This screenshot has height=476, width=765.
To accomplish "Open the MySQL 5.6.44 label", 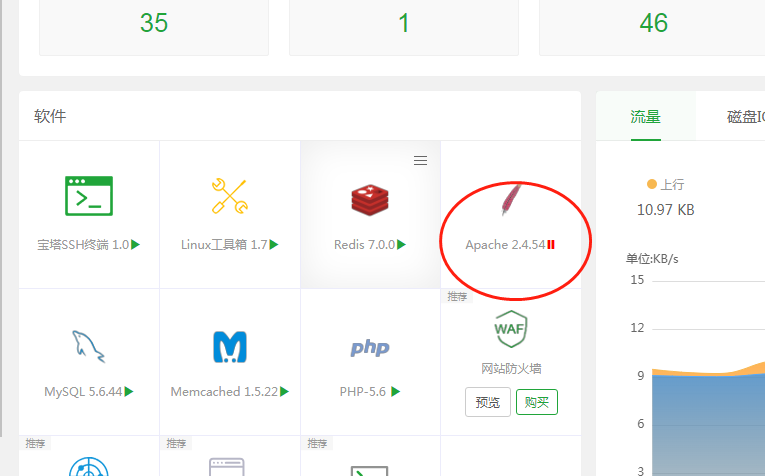I will 83,392.
